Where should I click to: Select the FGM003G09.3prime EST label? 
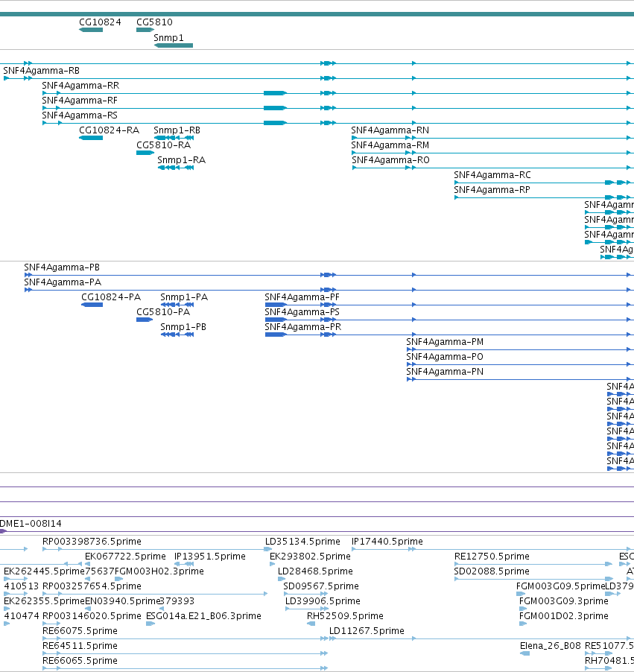[x=564, y=601]
